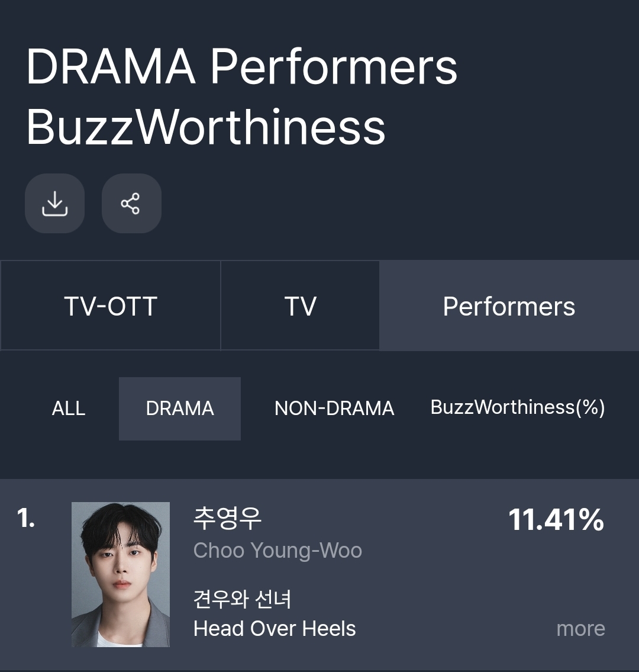
Task: Choose the ALL filter option
Action: tap(69, 409)
